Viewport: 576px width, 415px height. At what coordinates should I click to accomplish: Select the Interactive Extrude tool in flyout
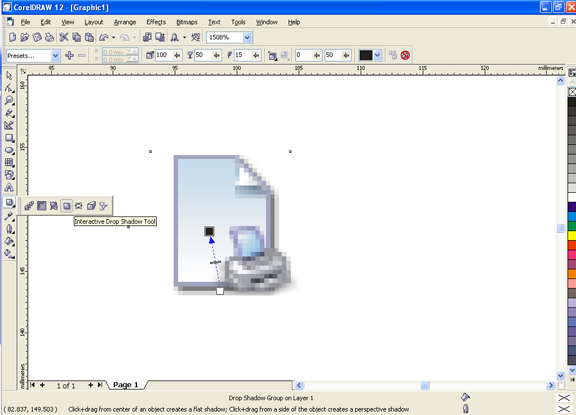point(91,206)
